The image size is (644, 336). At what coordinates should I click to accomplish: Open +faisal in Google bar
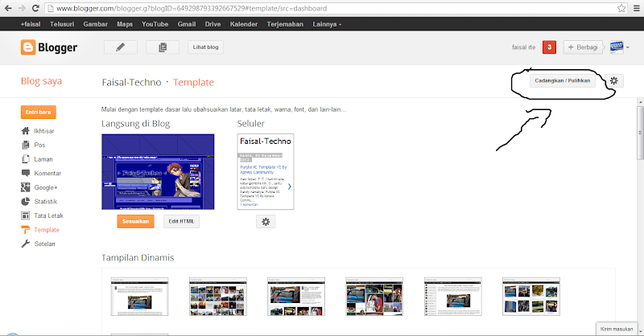[31, 24]
